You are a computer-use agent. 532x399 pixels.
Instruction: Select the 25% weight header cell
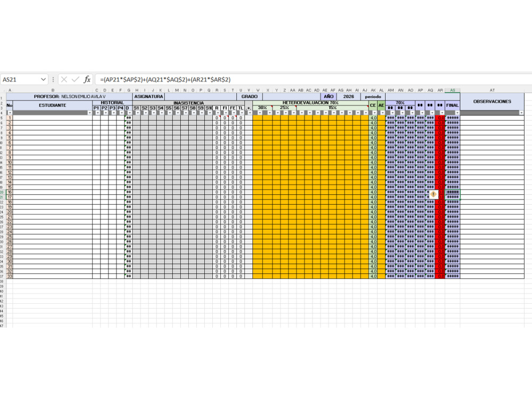click(284, 107)
